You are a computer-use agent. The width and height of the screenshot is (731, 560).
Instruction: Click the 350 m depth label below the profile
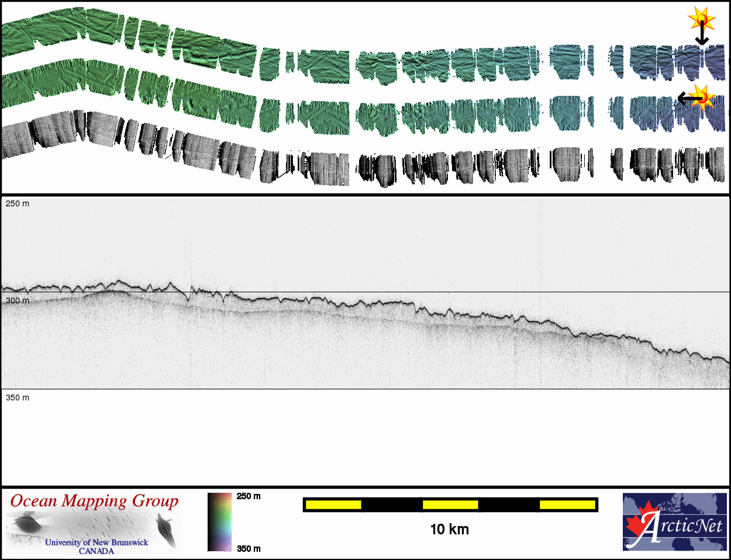click(x=18, y=397)
